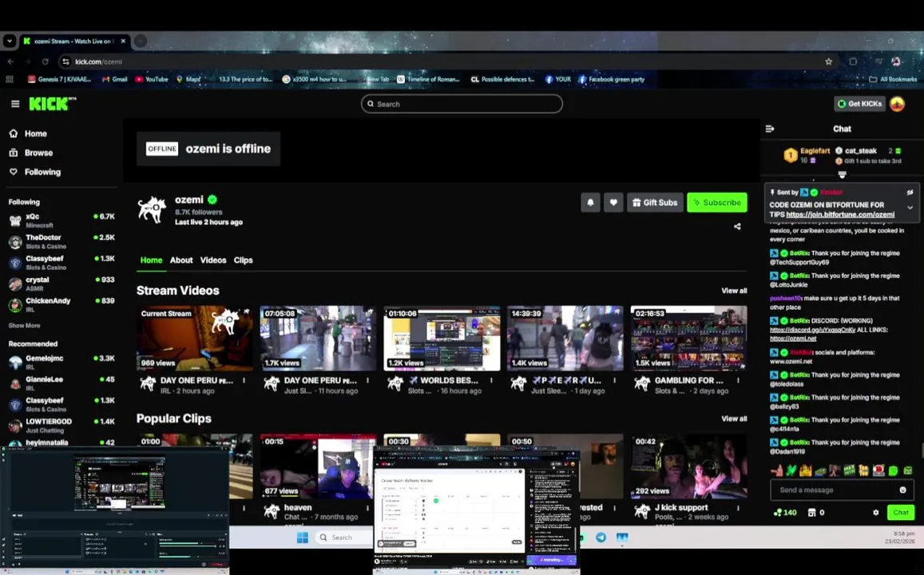
Task: Click the green Chat send button
Action: click(900, 513)
